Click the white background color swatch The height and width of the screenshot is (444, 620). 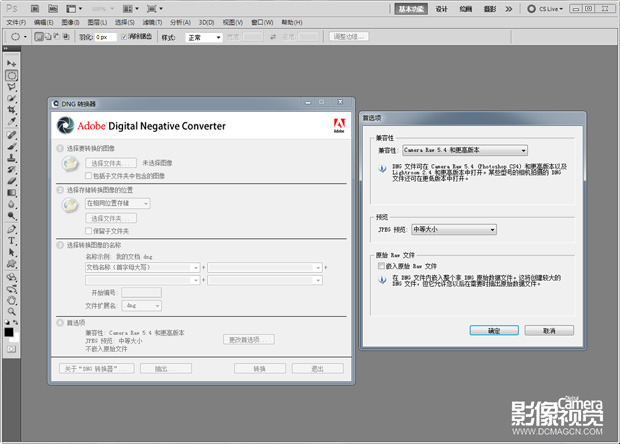tap(15, 338)
